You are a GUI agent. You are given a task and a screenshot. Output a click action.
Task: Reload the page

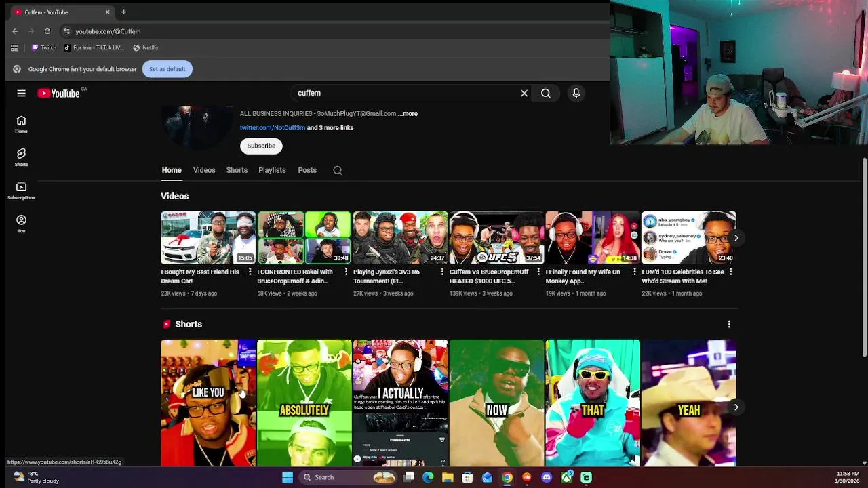click(x=47, y=31)
